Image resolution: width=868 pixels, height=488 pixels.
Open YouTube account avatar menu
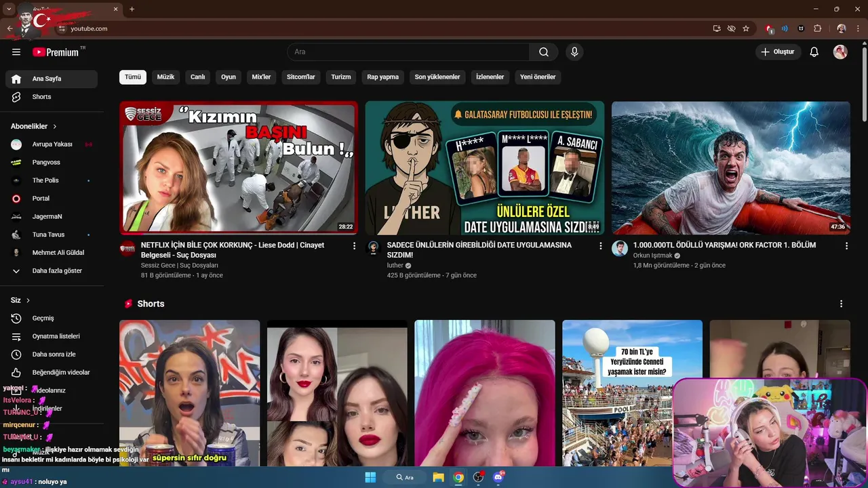tap(840, 52)
